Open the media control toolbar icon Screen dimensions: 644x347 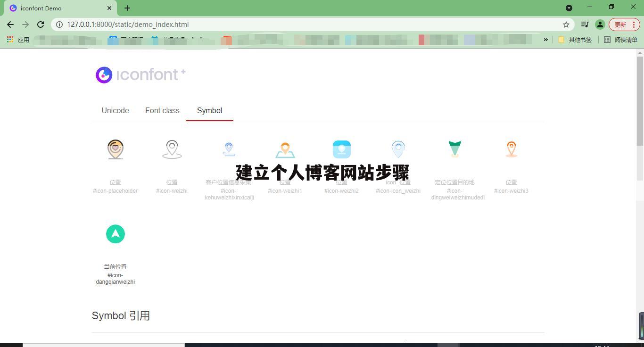click(x=585, y=25)
